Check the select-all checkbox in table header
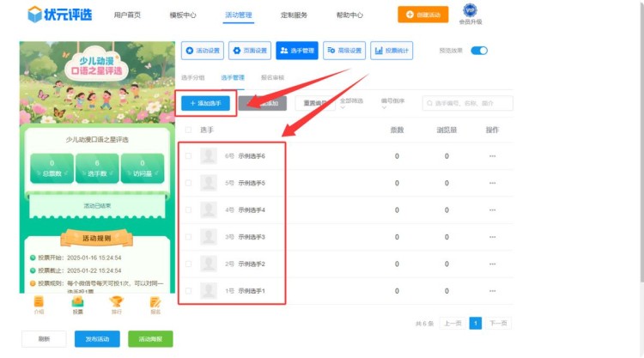644x358 pixels. pos(188,130)
